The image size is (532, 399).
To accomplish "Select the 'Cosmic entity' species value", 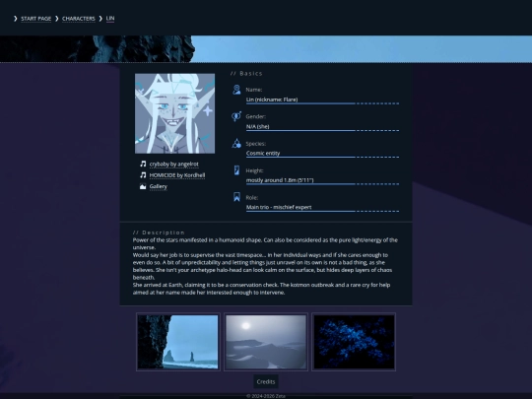I will [x=263, y=153].
